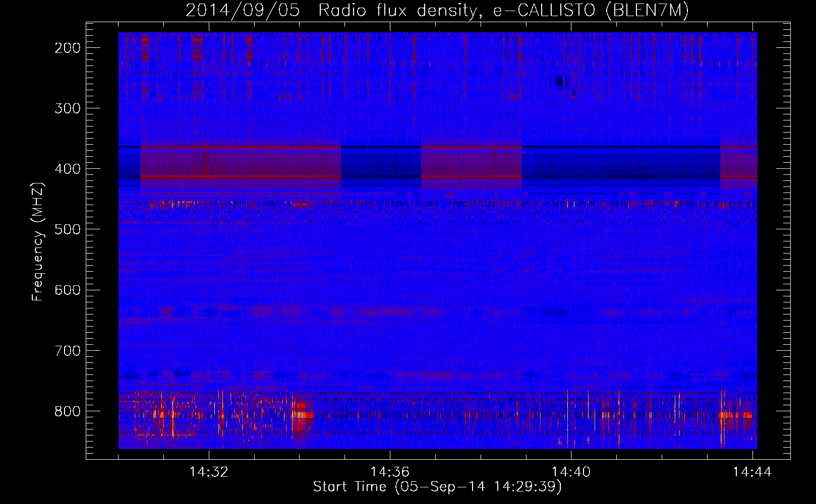816x504 pixels.
Task: Click the 'Start Time (05-Sep-14 14:29:39)' label
Action: 437,487
